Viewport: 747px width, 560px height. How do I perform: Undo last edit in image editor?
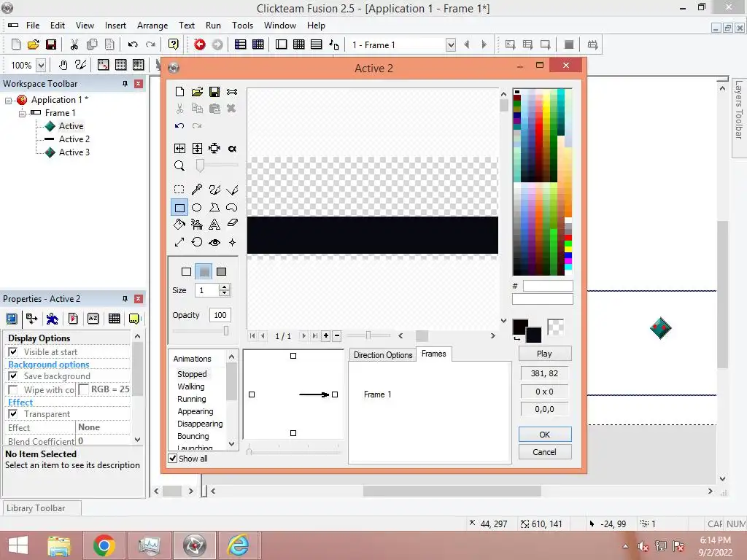point(179,126)
